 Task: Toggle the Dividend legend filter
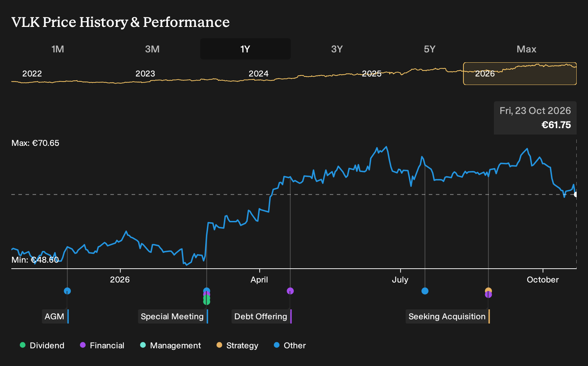(x=42, y=345)
